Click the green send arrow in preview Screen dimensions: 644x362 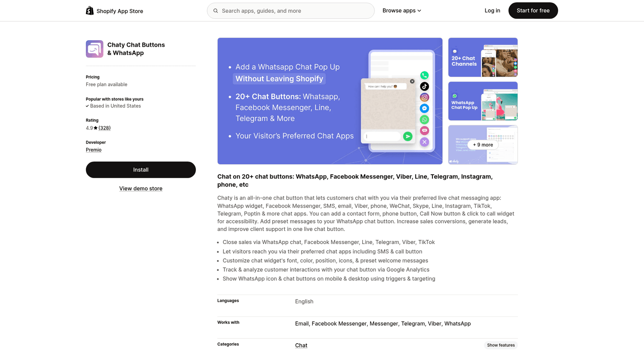[408, 136]
